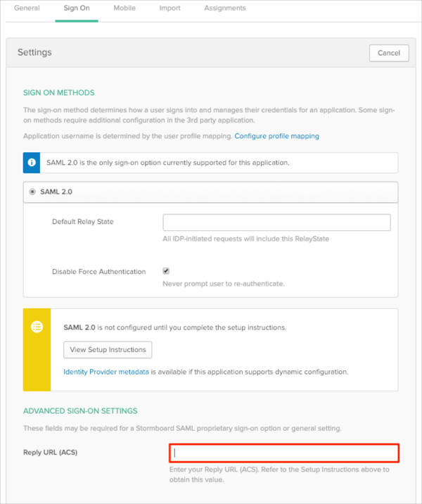
Task: Open the Assignments tab
Action: coord(225,8)
